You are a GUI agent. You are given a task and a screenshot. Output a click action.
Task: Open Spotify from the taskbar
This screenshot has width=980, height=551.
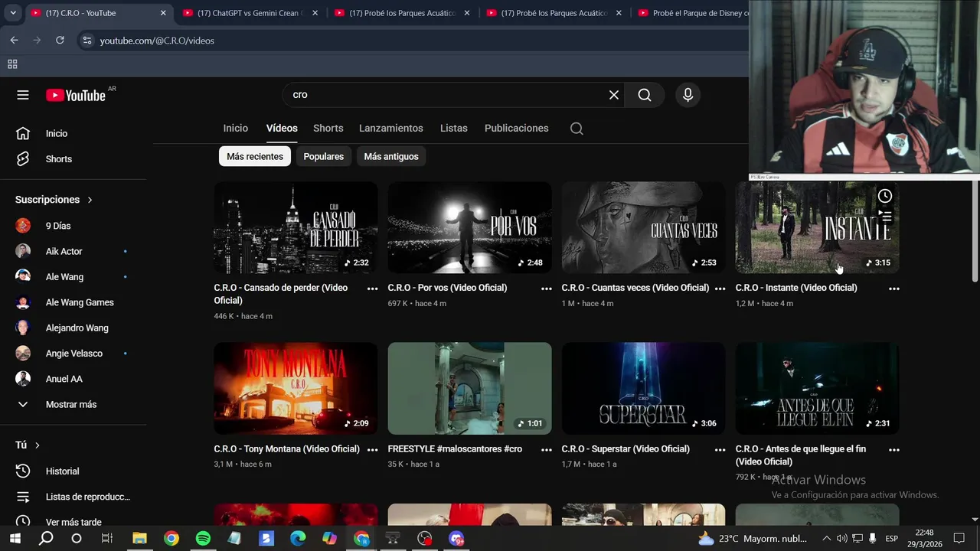pyautogui.click(x=203, y=539)
